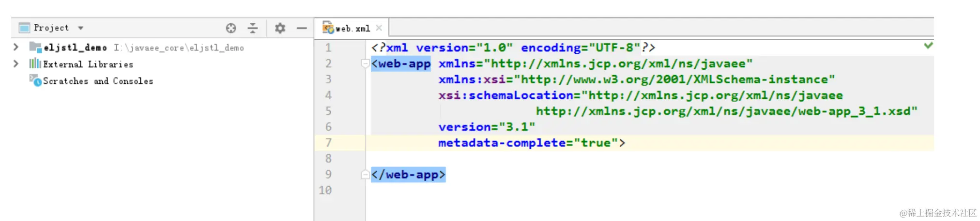Viewport: 980px width, 221px height.
Task: Select External Libraries in project tree
Action: tap(88, 64)
